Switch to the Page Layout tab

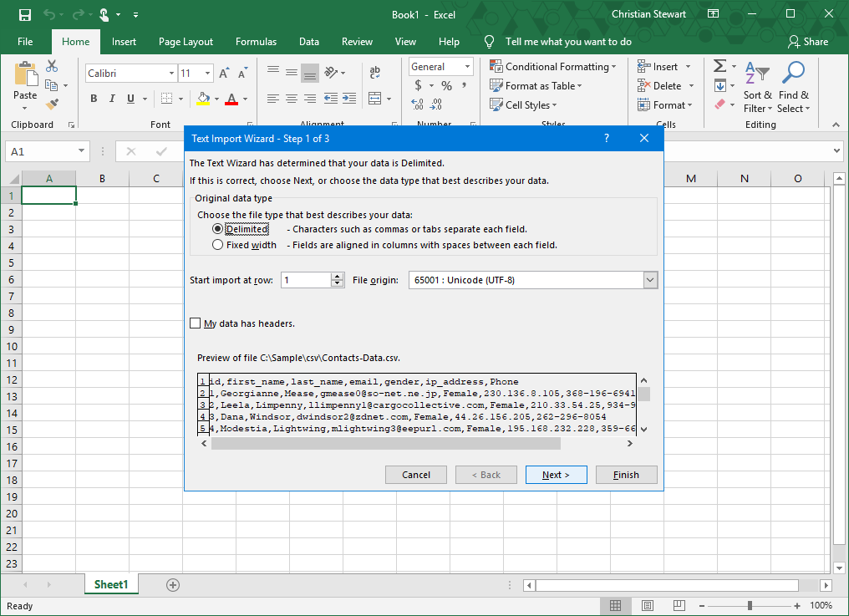[x=186, y=42]
